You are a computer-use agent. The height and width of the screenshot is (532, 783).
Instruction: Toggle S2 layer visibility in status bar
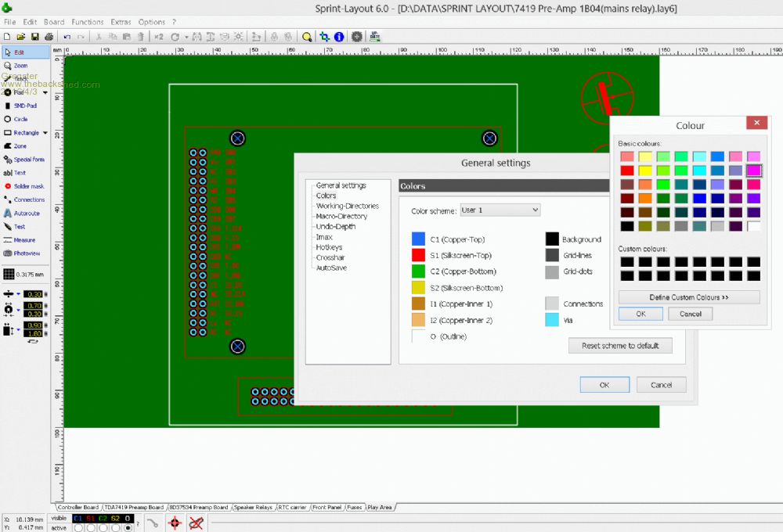(115, 518)
